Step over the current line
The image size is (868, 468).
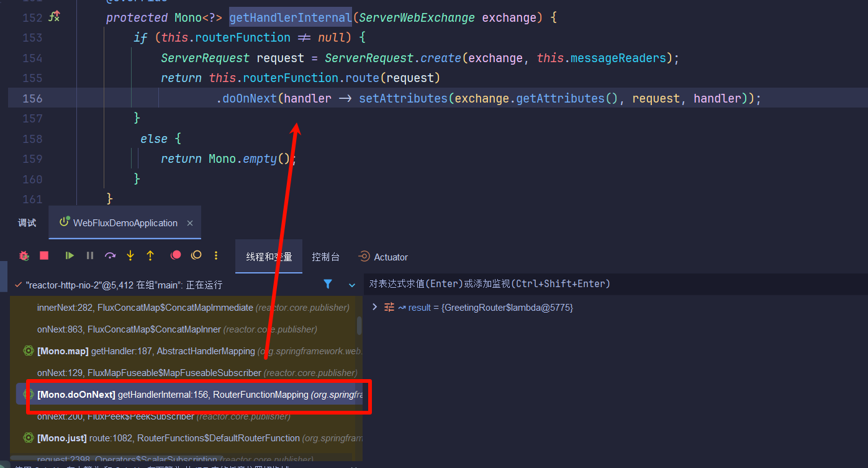(x=111, y=255)
